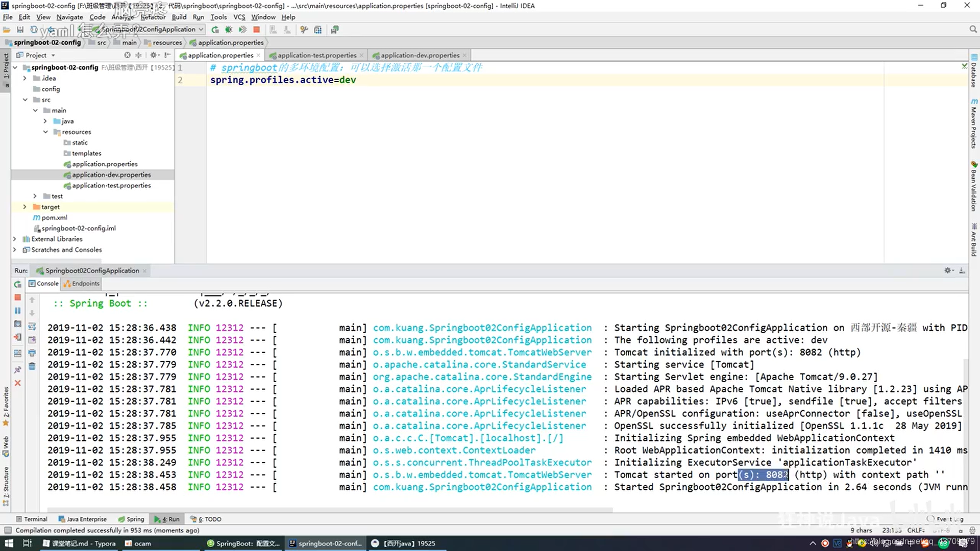Image resolution: width=980 pixels, height=551 pixels.
Task: Click the red Stop icon in the main toolbar
Action: [257, 30]
